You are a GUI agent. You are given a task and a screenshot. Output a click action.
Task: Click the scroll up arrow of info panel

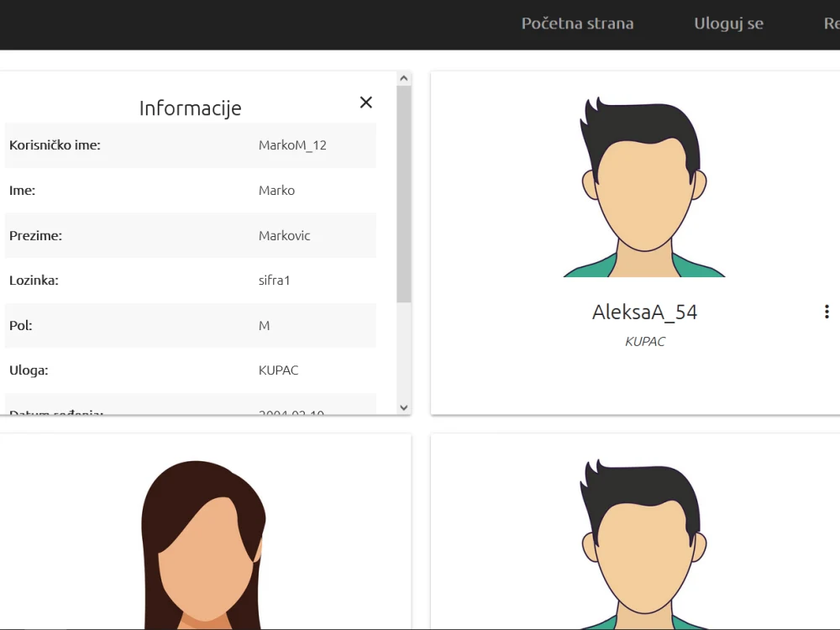404,79
